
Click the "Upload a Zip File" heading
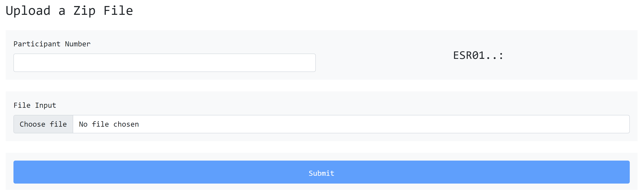[69, 11]
